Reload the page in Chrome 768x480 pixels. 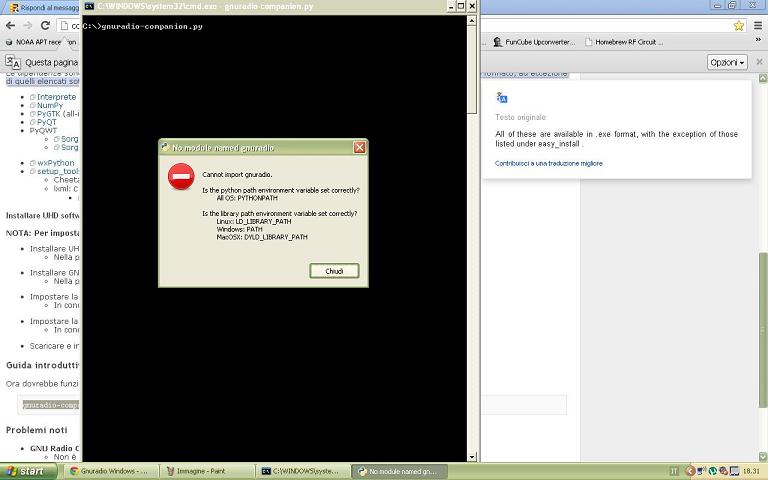45,25
